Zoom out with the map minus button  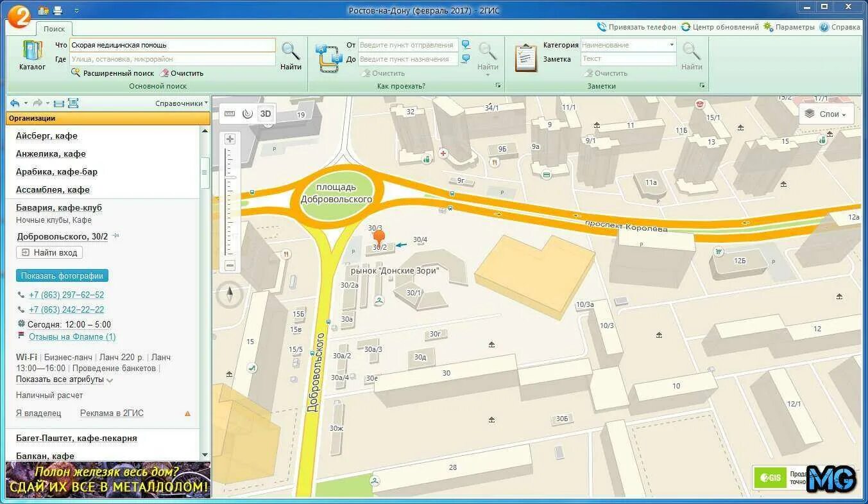(x=230, y=265)
